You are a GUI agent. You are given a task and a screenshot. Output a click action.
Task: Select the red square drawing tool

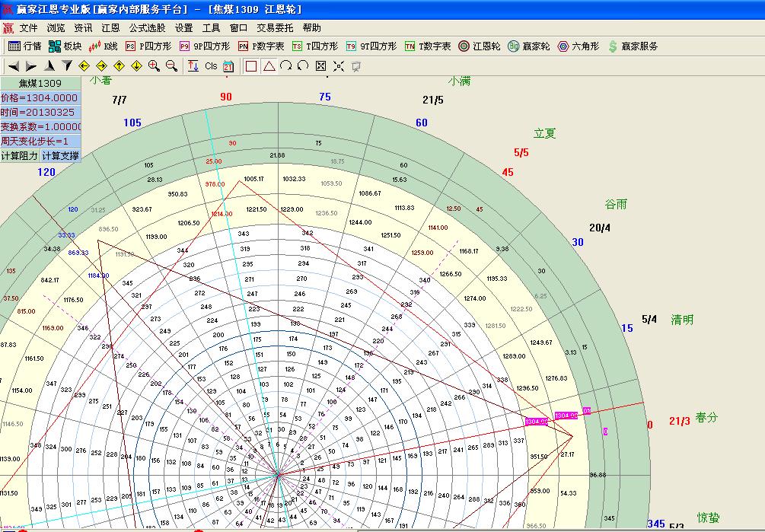click(251, 66)
